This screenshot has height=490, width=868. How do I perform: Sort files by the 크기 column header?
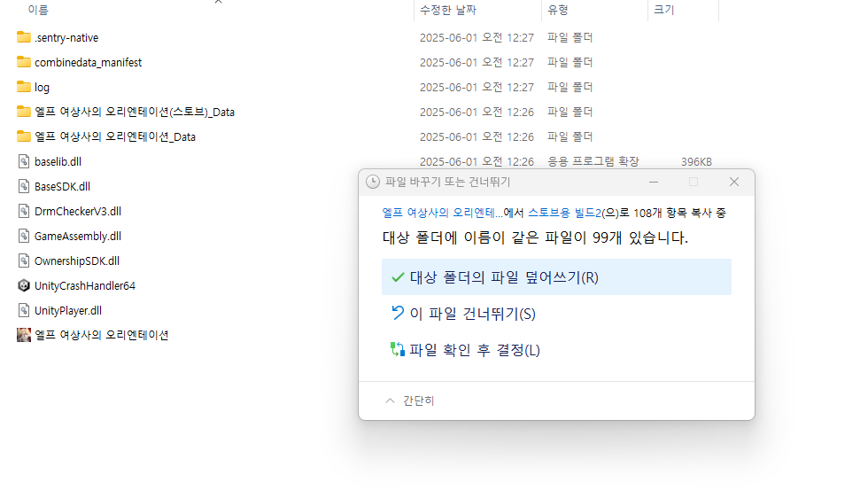(x=663, y=10)
